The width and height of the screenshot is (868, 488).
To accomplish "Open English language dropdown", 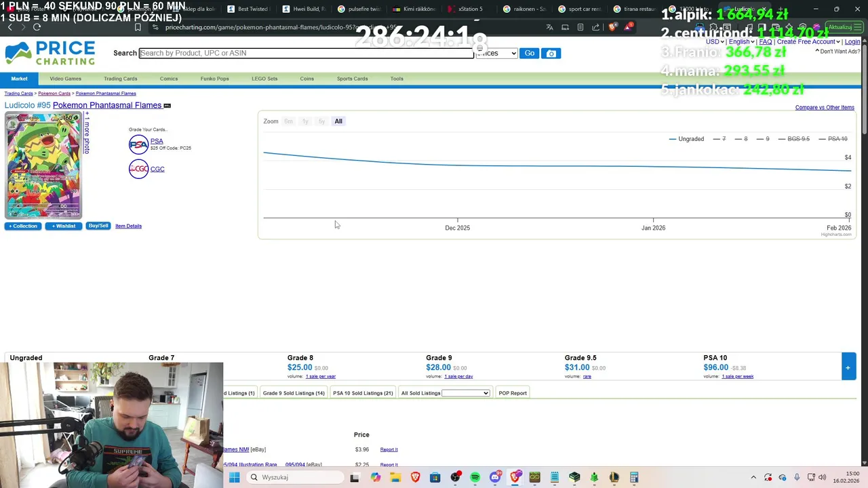I will point(742,42).
